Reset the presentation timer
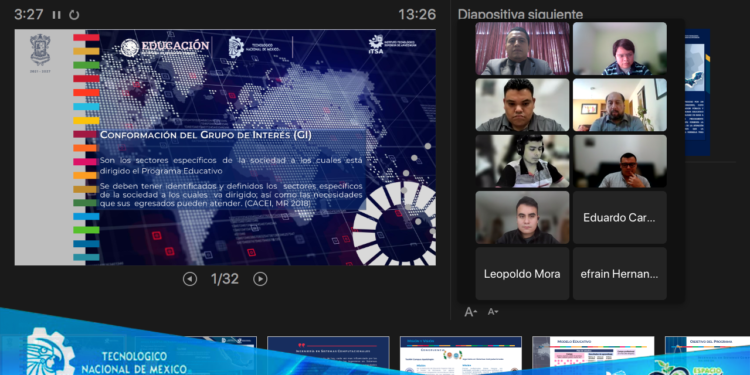750x375 pixels. point(74,15)
